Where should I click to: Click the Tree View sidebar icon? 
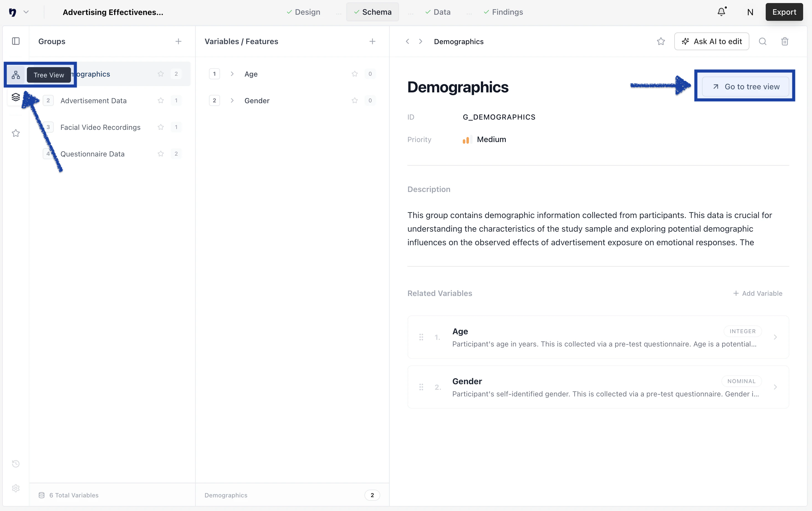click(16, 75)
